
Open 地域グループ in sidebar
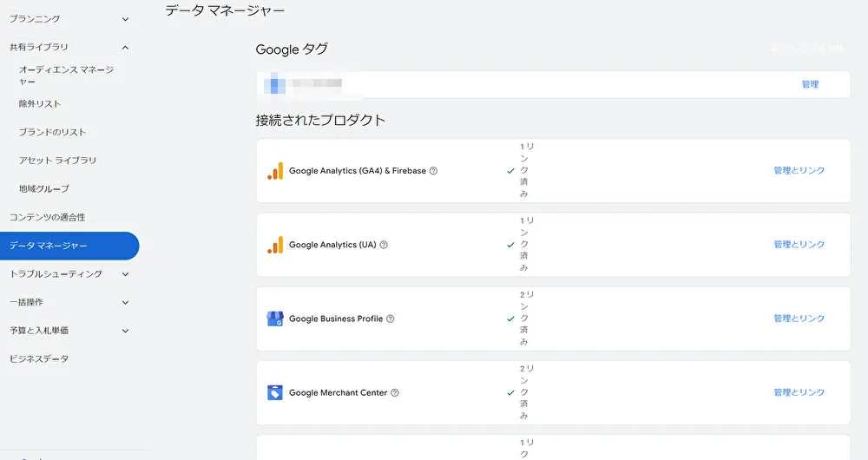(44, 188)
